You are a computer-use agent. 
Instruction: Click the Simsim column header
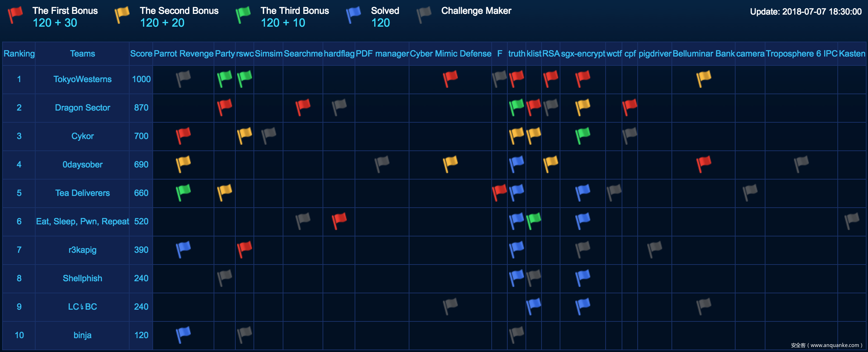click(269, 54)
